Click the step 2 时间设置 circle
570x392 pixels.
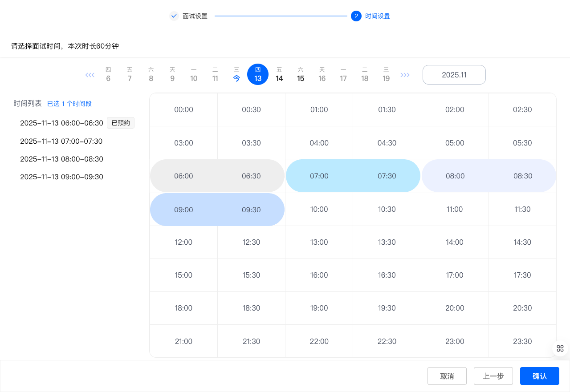click(356, 16)
